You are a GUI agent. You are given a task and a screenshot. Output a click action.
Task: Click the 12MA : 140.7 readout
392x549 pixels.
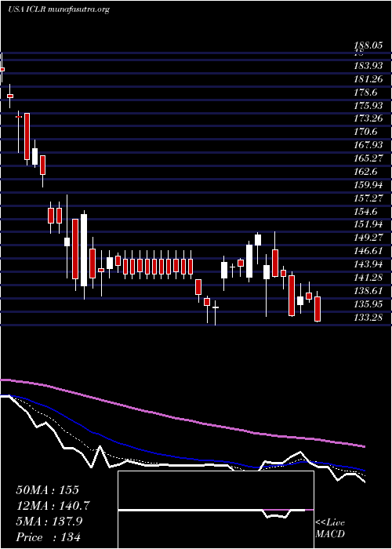(53, 506)
